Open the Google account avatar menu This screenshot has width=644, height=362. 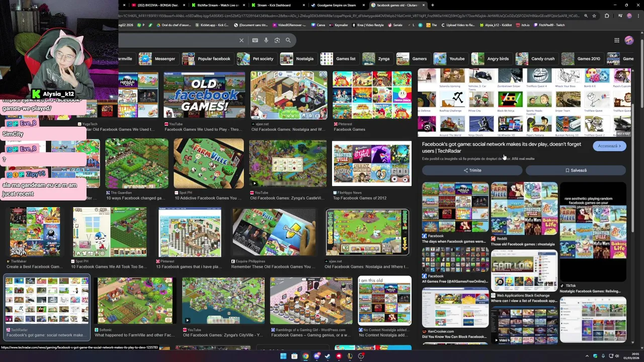629,40
